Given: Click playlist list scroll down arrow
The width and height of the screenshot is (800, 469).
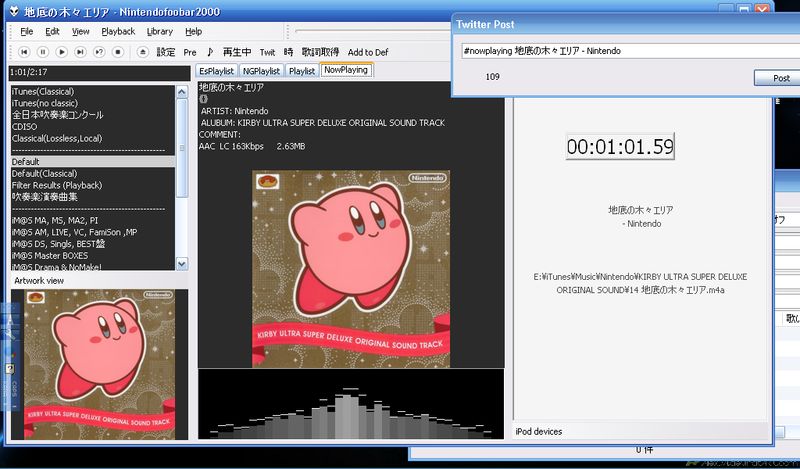Looking at the screenshot, I should pos(182,264).
